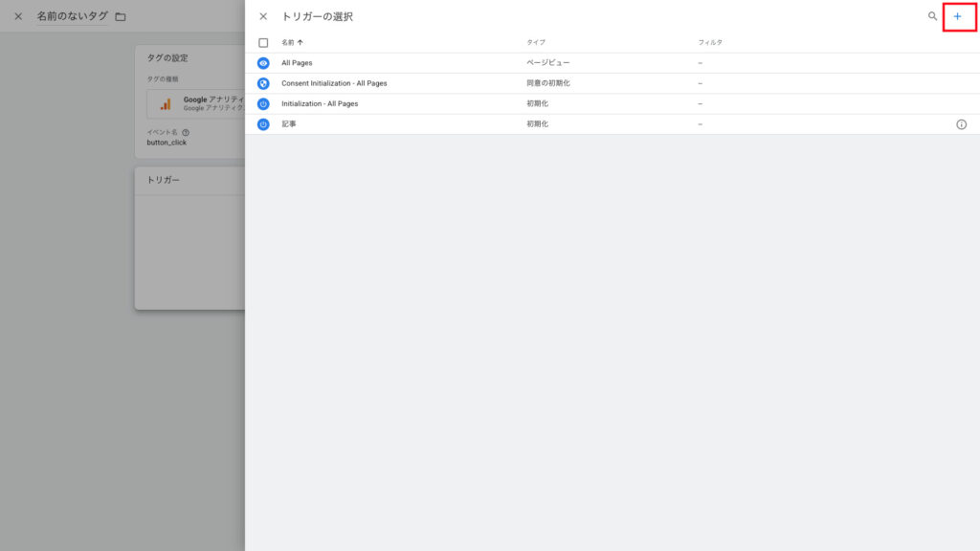The height and width of the screenshot is (551, 980).
Task: Open the trigger search magnifier icon
Action: point(932,16)
